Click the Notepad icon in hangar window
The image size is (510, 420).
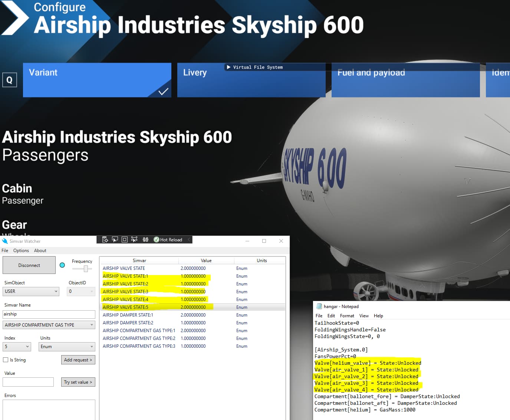[x=319, y=307]
